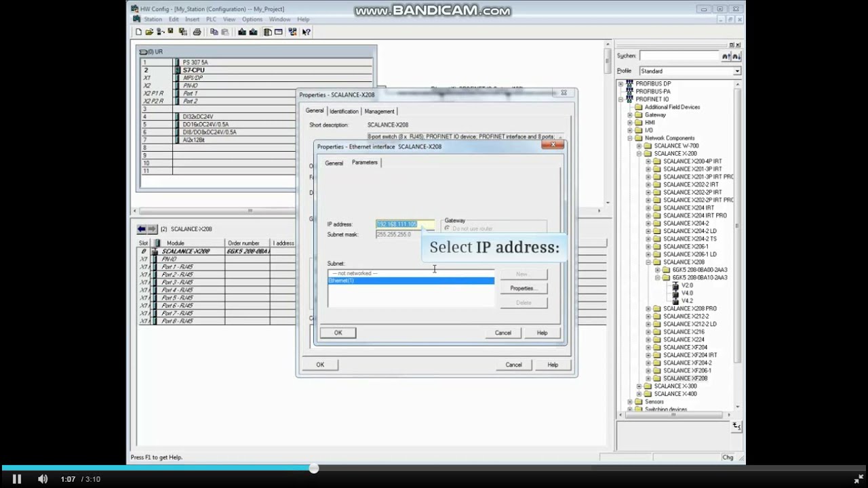The width and height of the screenshot is (868, 488).
Task: Click the PROFINET IO network icon
Action: [629, 99]
